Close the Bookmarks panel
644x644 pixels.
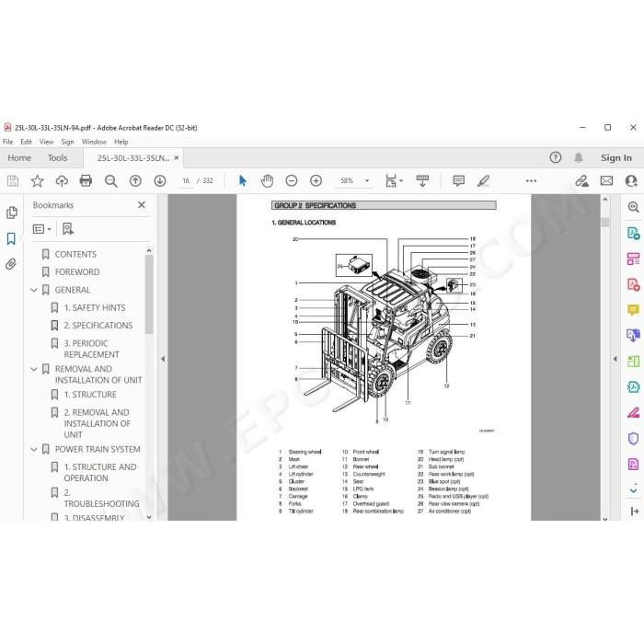click(x=142, y=205)
